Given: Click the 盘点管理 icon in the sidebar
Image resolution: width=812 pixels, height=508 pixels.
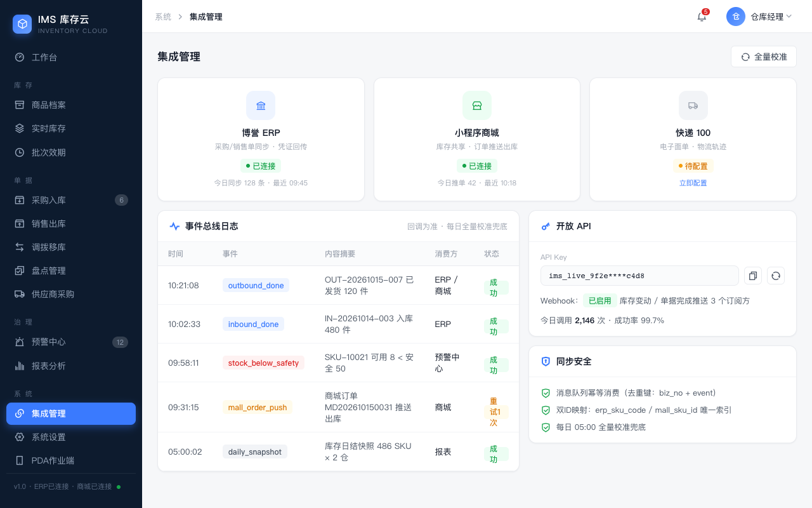Looking at the screenshot, I should tap(20, 271).
